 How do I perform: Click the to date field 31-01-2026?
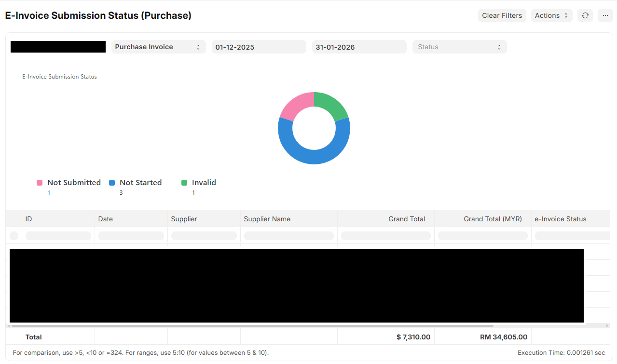359,47
